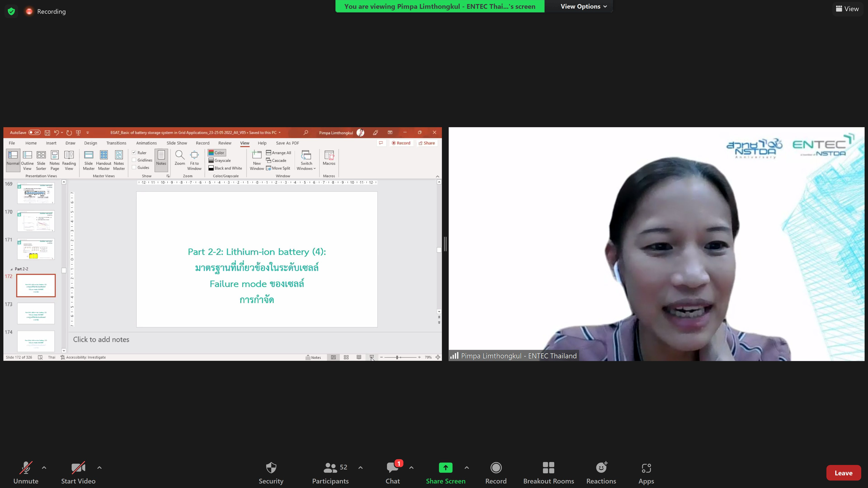Click Arrange All windows
Screen dimensions: 868x488
(279, 152)
